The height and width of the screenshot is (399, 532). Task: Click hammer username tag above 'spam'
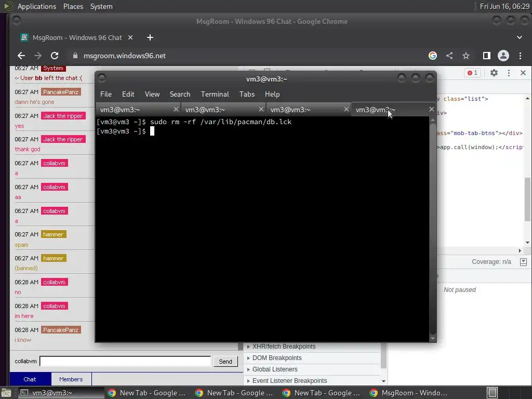(54, 234)
